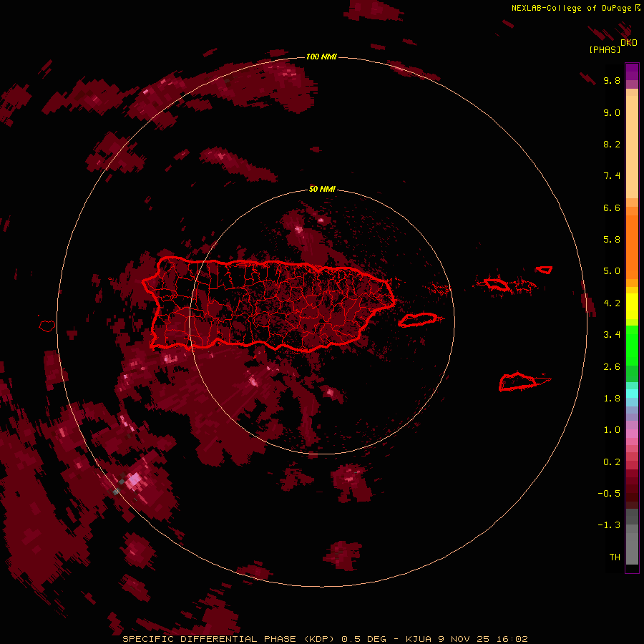Image resolution: width=644 pixels, height=644 pixels.
Task: Click the 3.4 scale value
Action: tap(612, 335)
